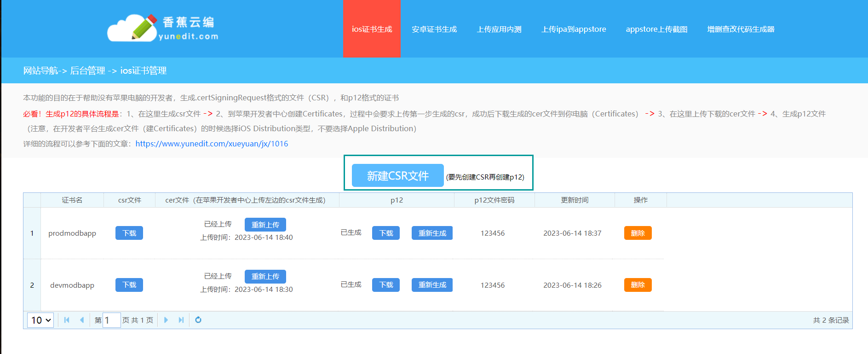Open the page size dropdown showing 10
The height and width of the screenshot is (354, 868).
pyautogui.click(x=40, y=320)
